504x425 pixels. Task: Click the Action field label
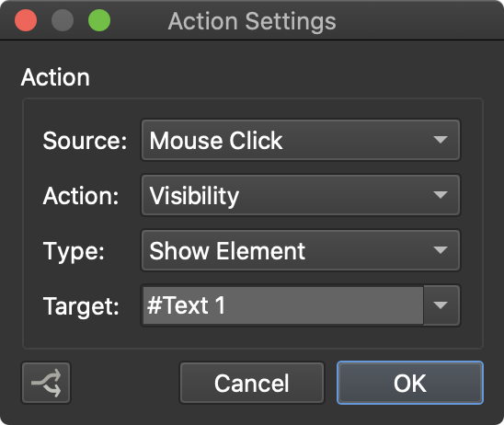tap(81, 196)
